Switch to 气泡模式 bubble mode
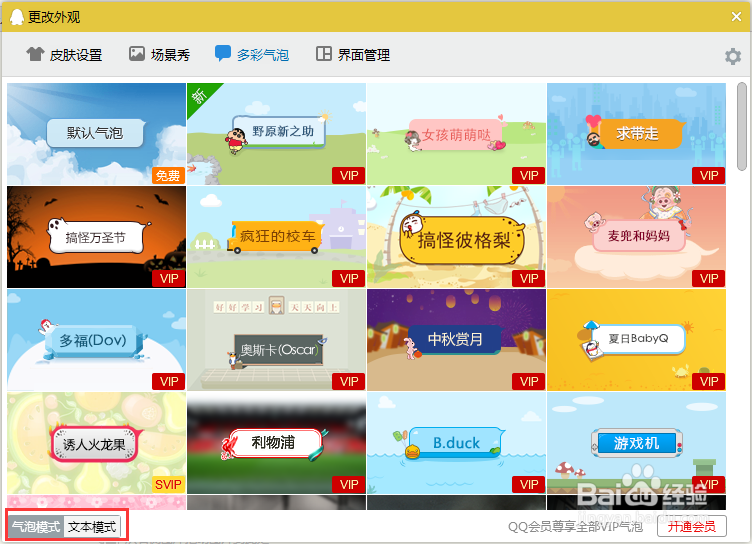Viewport: 752px width, 544px height. [36, 527]
